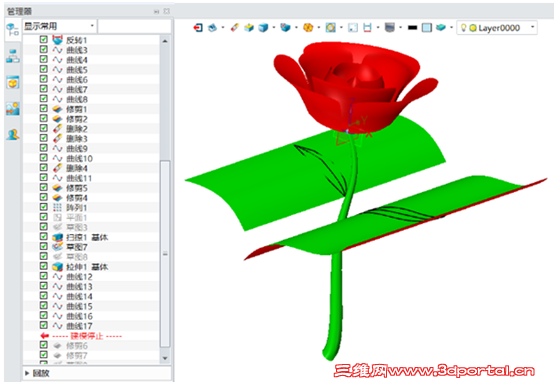Click the yellow ring view icon in toolbar
Viewport: 554px width, 384px height.
coord(331,28)
